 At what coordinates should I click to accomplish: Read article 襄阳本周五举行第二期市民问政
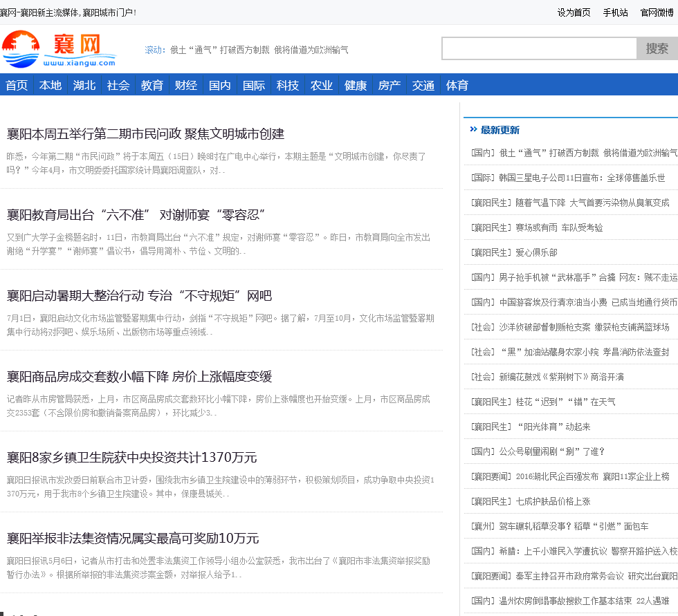[x=145, y=134]
